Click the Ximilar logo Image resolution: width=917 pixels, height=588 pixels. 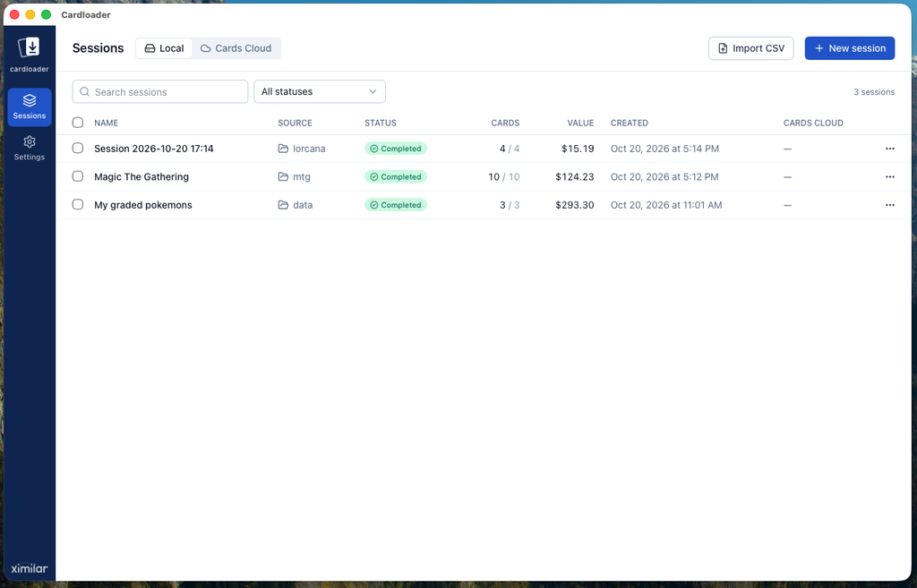click(x=30, y=568)
